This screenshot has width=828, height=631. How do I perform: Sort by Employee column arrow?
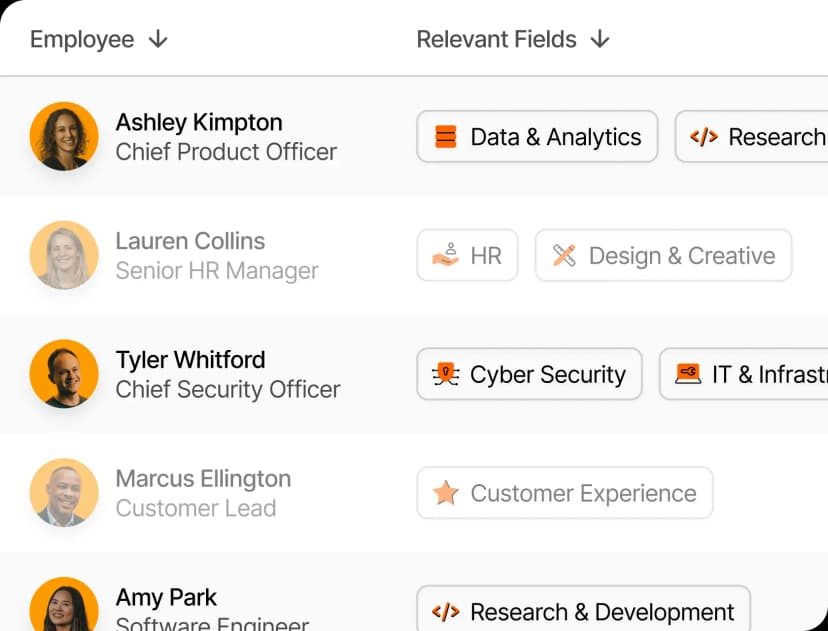[x=158, y=39]
